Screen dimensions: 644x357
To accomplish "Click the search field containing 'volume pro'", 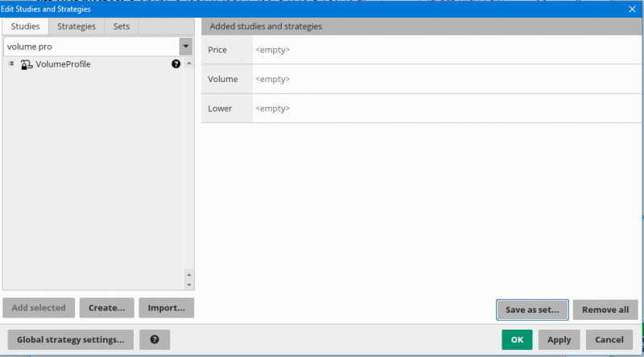I will tap(90, 47).
